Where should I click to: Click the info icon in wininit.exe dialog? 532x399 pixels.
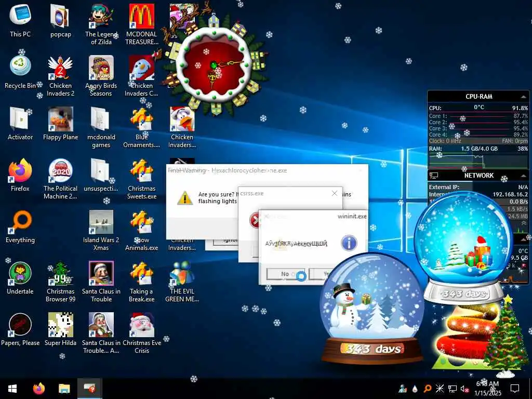click(349, 243)
